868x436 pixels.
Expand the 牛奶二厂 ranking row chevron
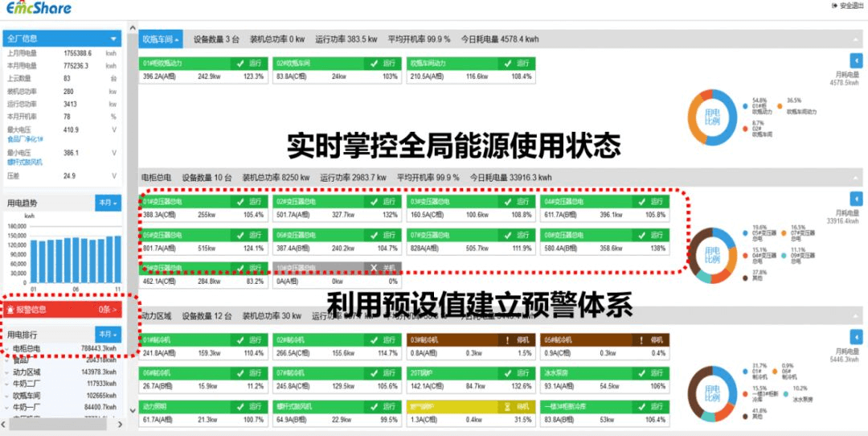tap(7, 384)
